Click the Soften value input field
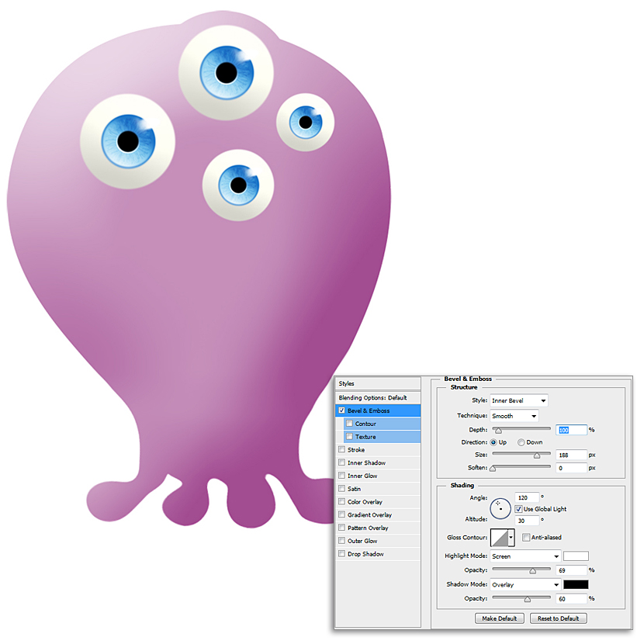644x644 pixels. click(572, 468)
